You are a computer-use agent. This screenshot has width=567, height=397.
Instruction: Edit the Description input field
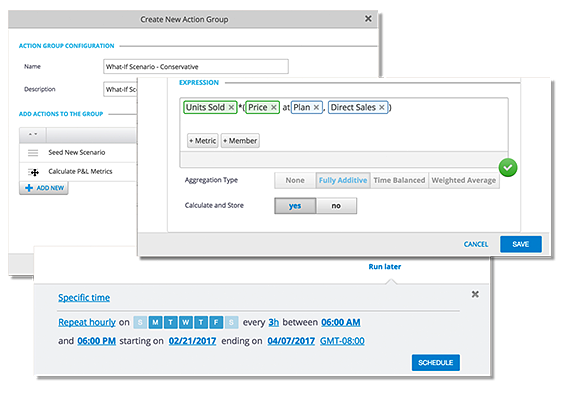pyautogui.click(x=120, y=89)
